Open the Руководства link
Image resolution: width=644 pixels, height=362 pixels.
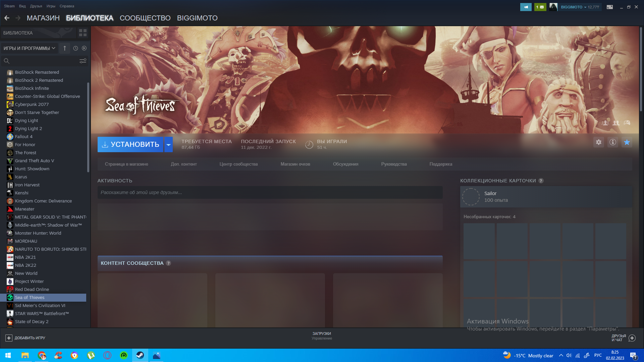point(394,164)
